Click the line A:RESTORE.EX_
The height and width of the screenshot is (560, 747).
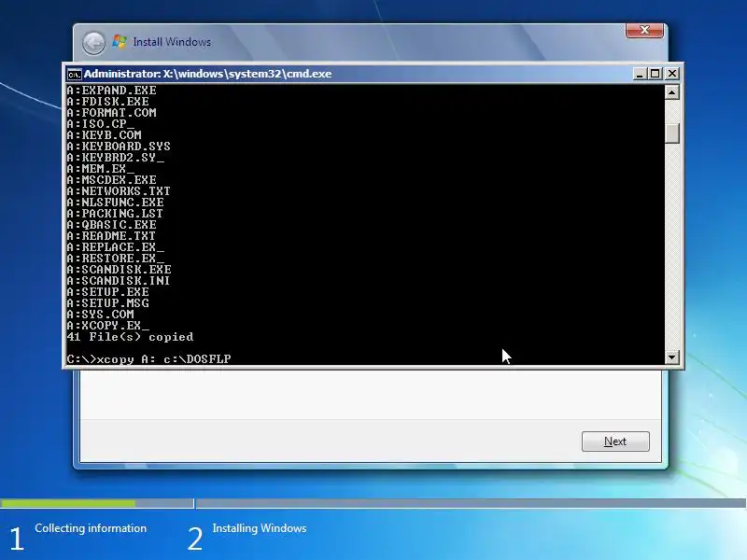coord(115,259)
